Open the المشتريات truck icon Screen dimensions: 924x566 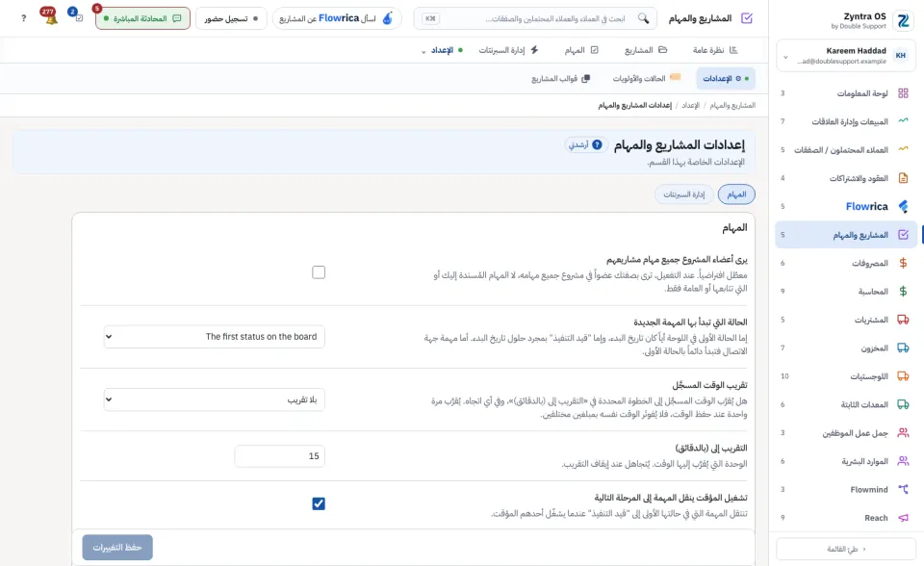pos(903,320)
